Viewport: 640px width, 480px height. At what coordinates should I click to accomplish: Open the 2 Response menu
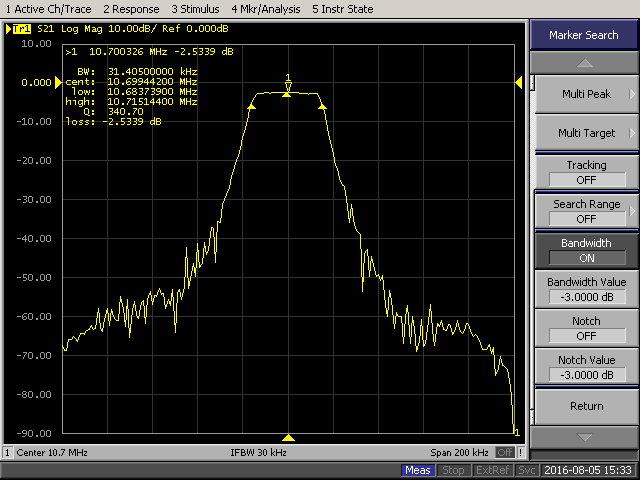131,9
